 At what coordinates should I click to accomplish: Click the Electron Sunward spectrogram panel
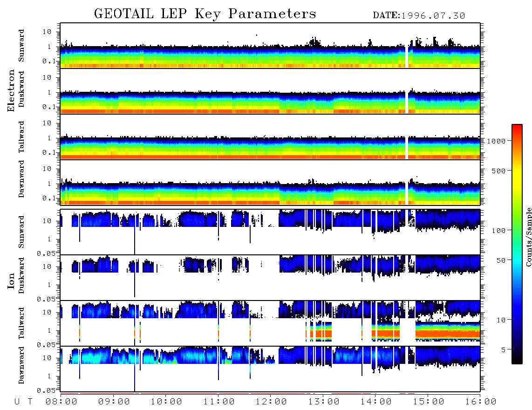[x=270, y=46]
